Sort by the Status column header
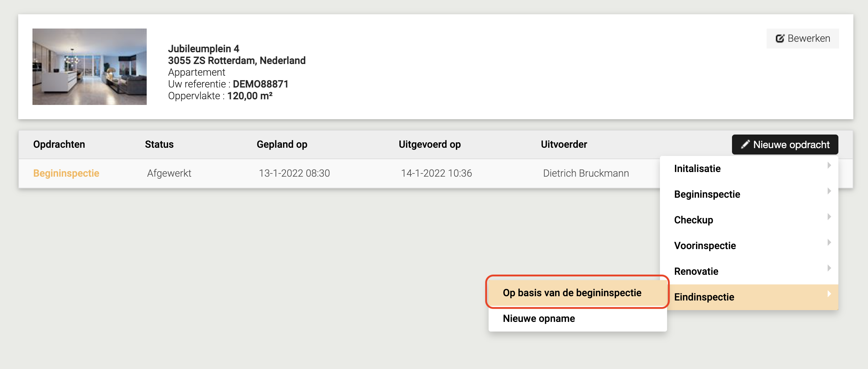This screenshot has width=868, height=369. pos(159,145)
